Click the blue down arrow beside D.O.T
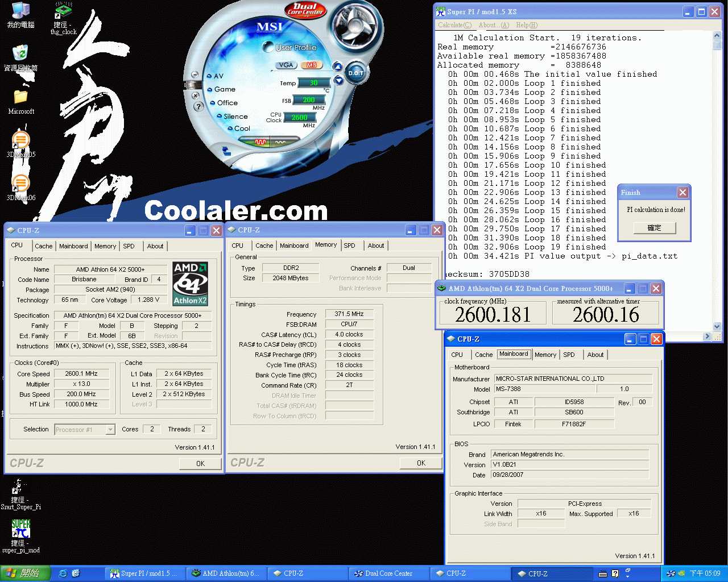 [339, 80]
